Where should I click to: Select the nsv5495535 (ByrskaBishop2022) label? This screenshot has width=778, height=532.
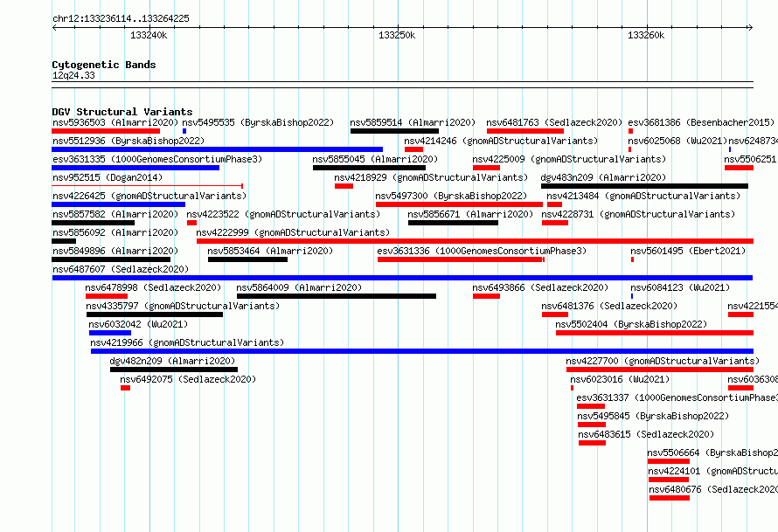point(258,122)
